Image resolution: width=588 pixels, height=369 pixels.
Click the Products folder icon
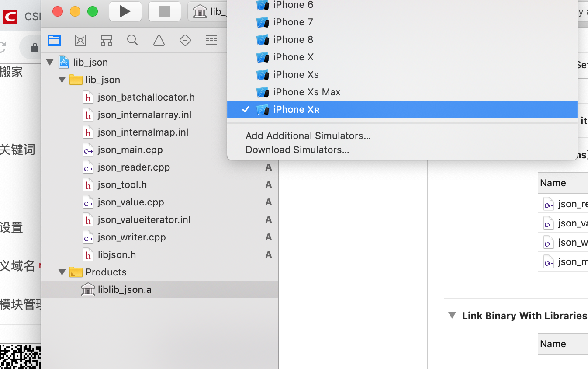76,272
